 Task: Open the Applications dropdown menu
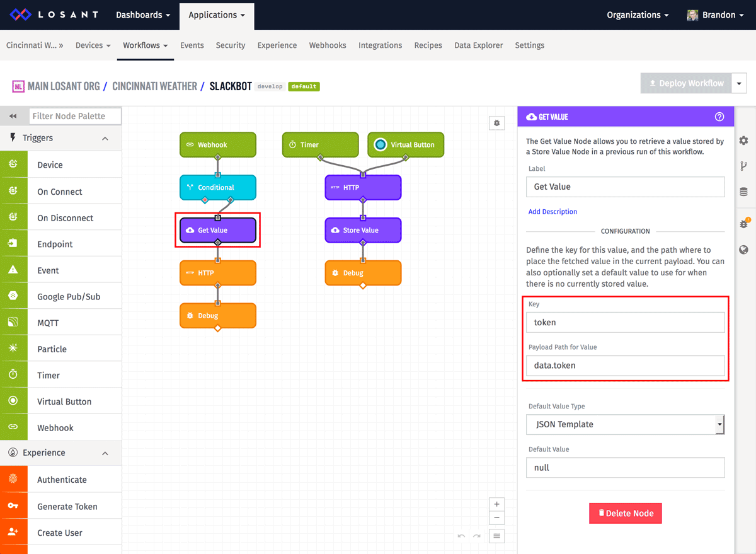217,14
